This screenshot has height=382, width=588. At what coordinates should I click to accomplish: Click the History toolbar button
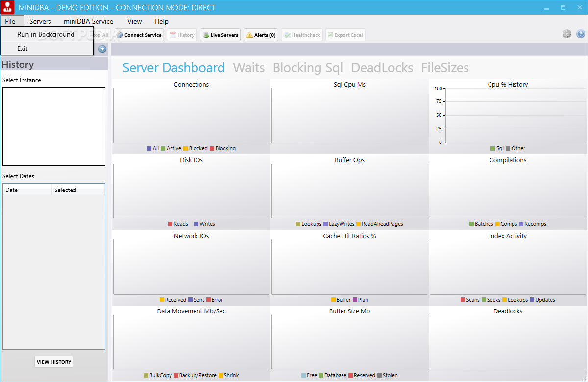(x=182, y=35)
